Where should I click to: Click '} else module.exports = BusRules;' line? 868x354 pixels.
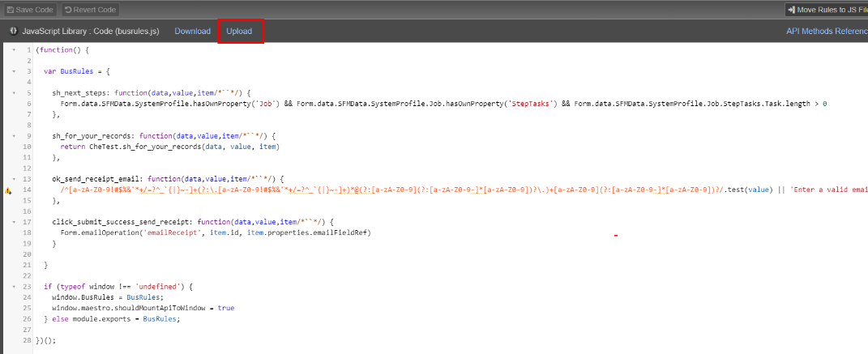(113, 319)
